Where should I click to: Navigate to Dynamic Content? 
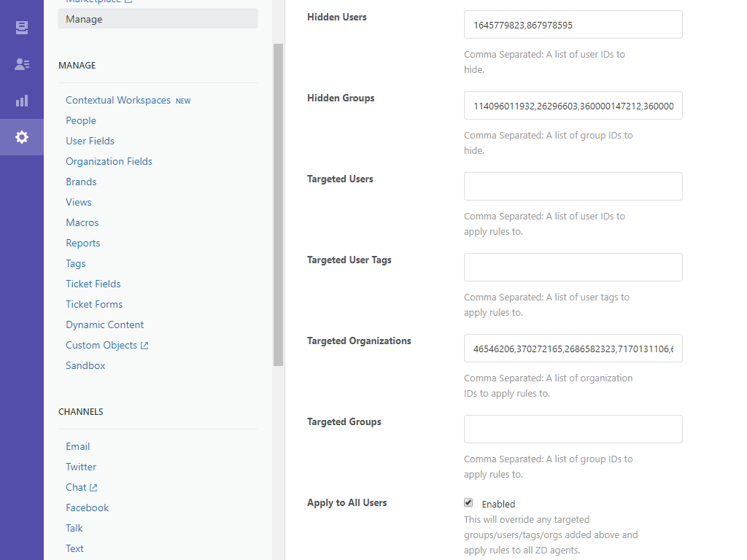point(105,325)
